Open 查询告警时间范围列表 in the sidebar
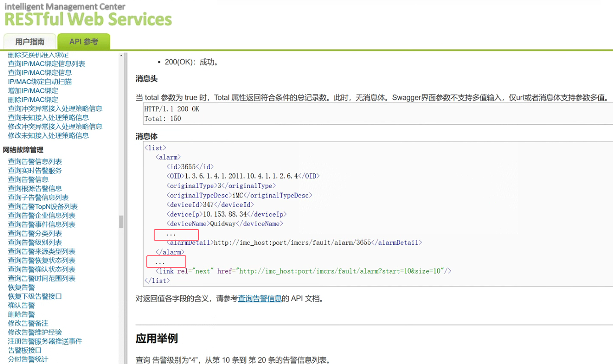613x364 pixels. [x=42, y=278]
